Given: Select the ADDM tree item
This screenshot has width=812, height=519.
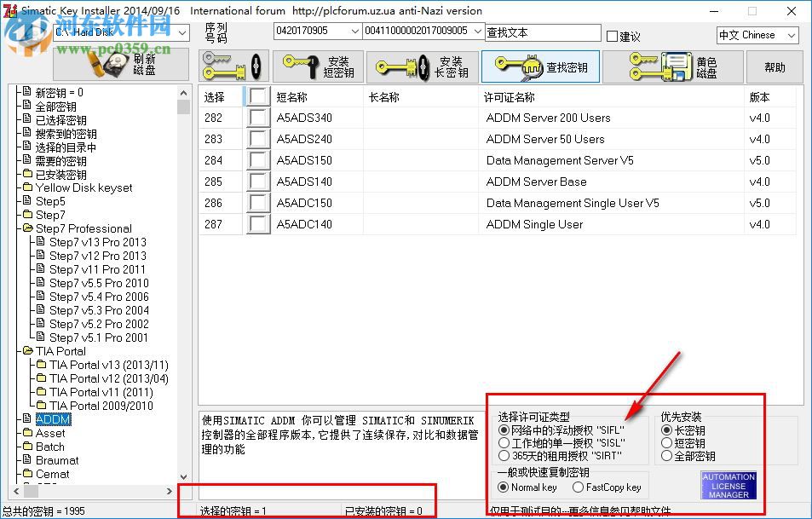Looking at the screenshot, I should pos(54,419).
